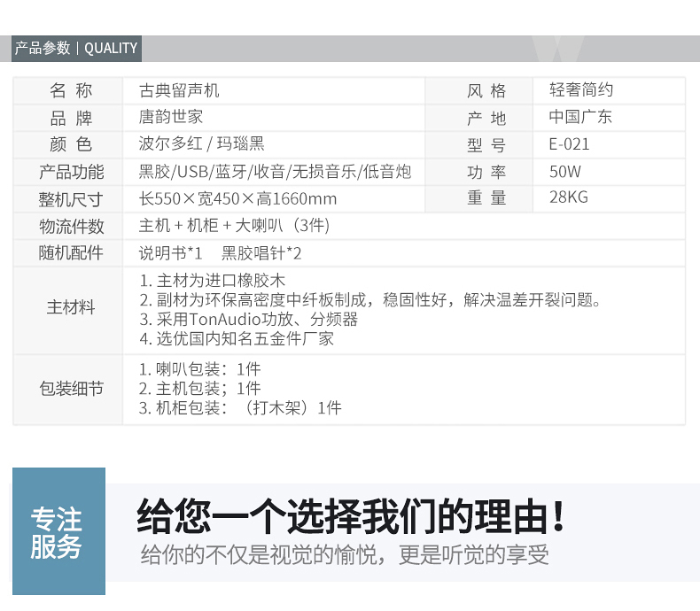Select the 产地 column label
This screenshot has height=611, width=700.
(486, 119)
